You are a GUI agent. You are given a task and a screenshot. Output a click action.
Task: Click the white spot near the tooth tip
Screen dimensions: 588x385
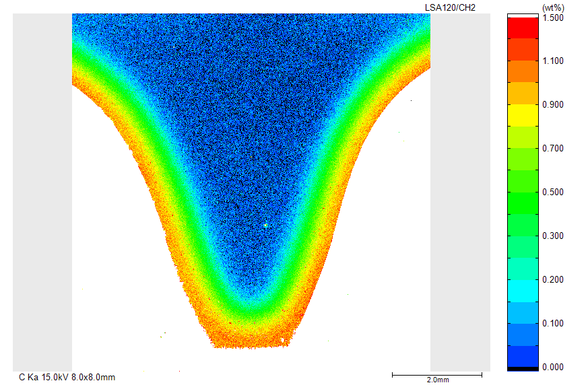click(x=283, y=340)
